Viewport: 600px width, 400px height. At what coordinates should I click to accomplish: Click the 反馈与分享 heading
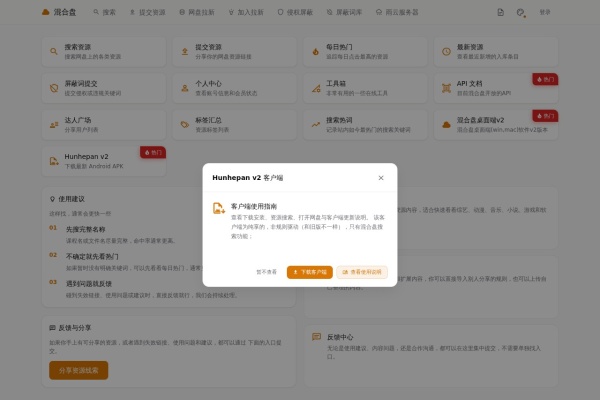click(75, 328)
